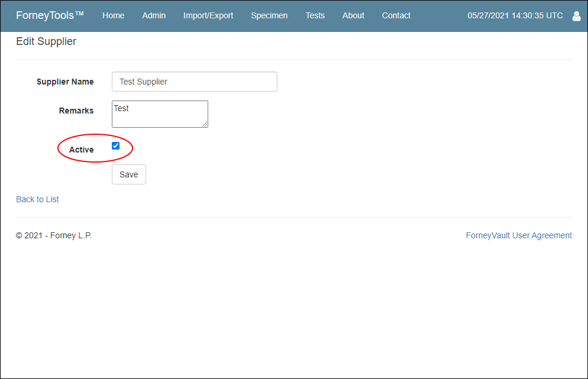Save the supplier changes
This screenshot has width=588, height=379.
[x=128, y=174]
